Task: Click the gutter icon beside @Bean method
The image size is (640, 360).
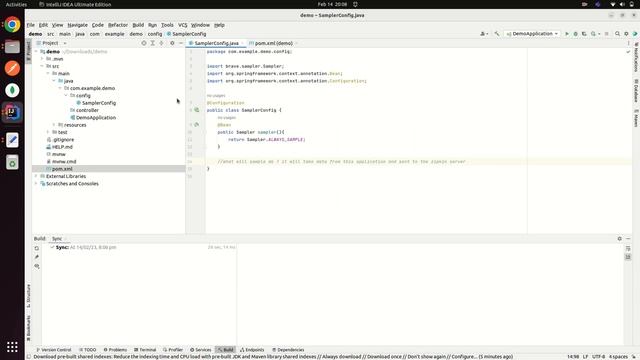Action: pyautogui.click(x=197, y=124)
